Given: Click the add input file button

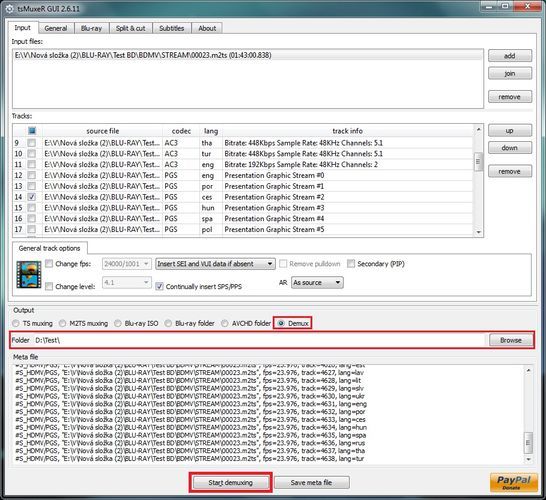Looking at the screenshot, I should pos(510,56).
